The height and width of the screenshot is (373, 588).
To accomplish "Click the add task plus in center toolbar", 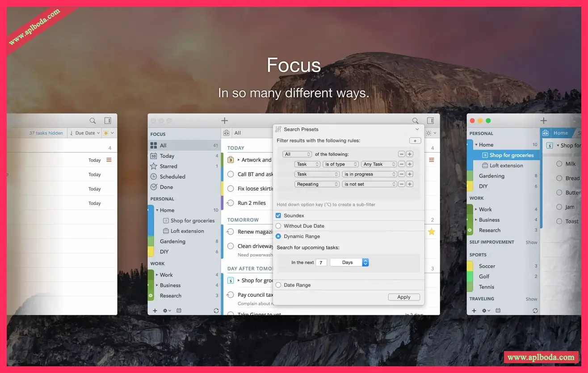I will click(x=224, y=121).
